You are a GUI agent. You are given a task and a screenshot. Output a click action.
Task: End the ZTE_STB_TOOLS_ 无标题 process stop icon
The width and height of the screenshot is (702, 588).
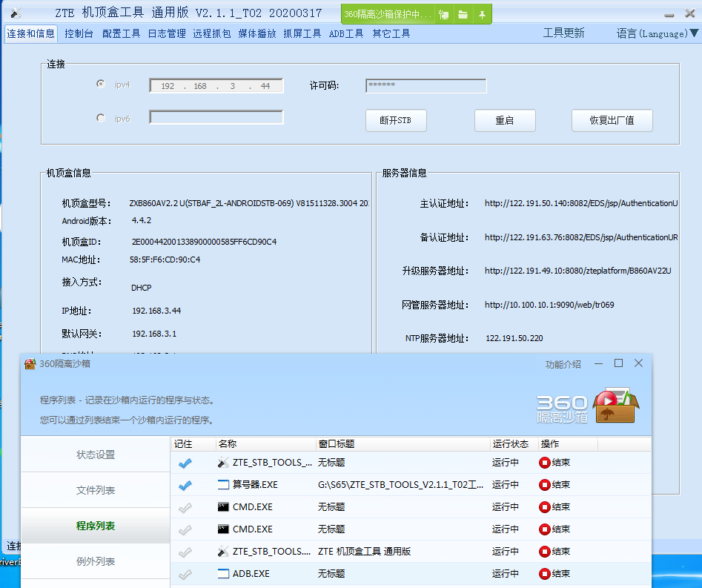[x=544, y=463]
